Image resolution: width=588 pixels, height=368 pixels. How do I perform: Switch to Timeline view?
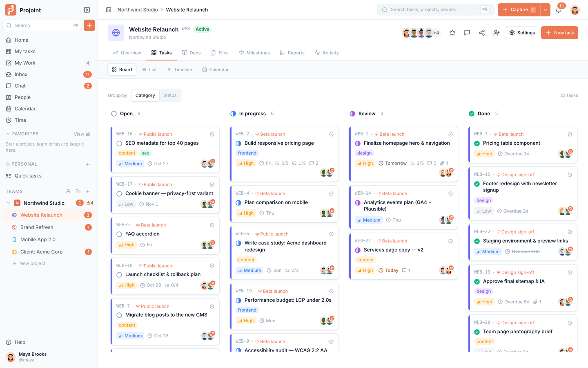180,70
